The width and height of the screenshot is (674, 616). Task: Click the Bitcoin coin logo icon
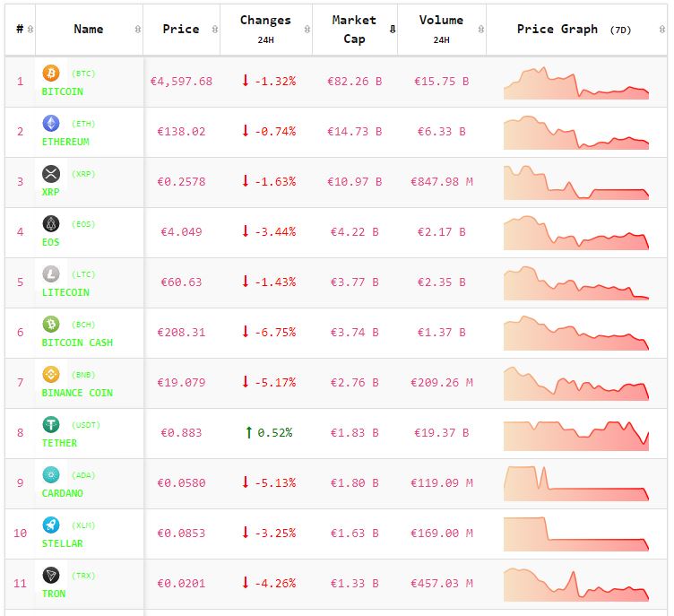click(51, 74)
